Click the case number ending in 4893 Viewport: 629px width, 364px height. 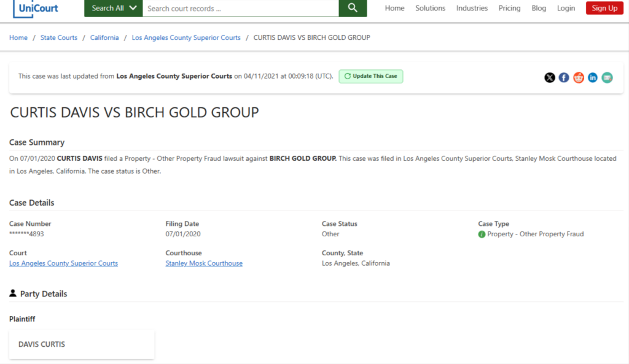point(26,234)
